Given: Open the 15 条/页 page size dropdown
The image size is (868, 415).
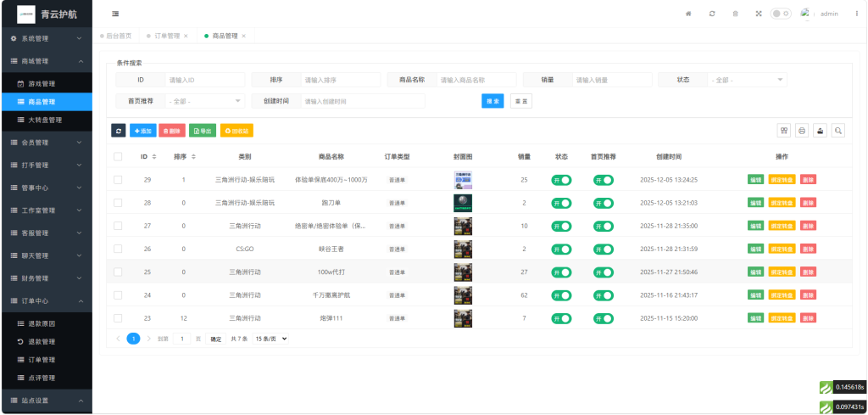Looking at the screenshot, I should (x=270, y=339).
